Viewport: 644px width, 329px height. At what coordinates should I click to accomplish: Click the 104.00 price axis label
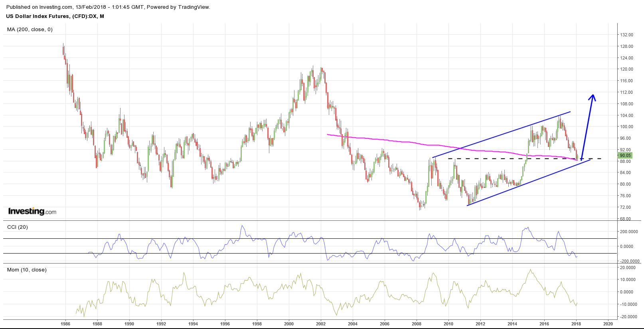(626, 116)
